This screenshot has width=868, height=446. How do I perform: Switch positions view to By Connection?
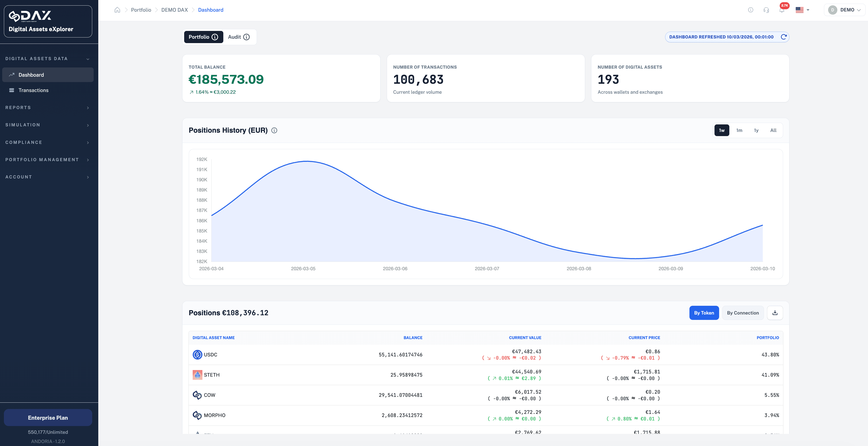pos(743,313)
